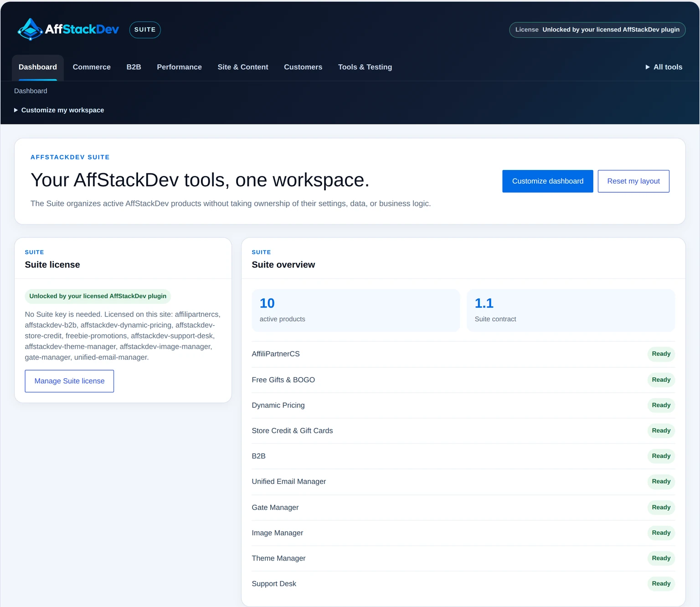The image size is (700, 607).
Task: Click the Ready badge for Dynamic Pricing
Action: click(661, 406)
